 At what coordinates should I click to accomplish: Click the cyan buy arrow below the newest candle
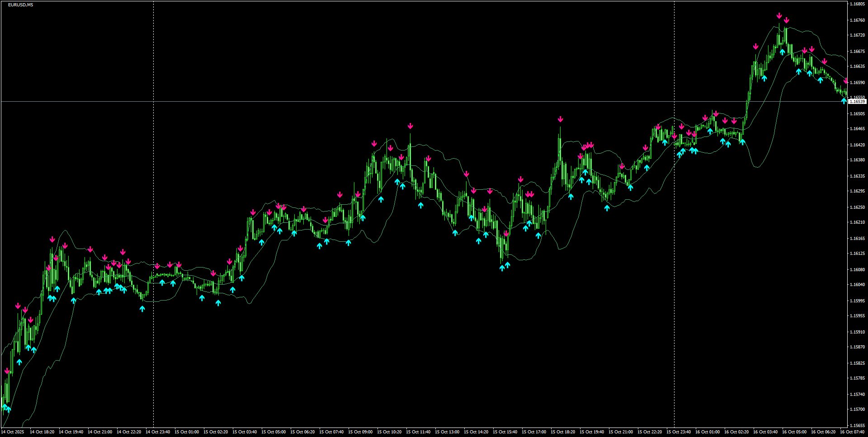pos(844,101)
